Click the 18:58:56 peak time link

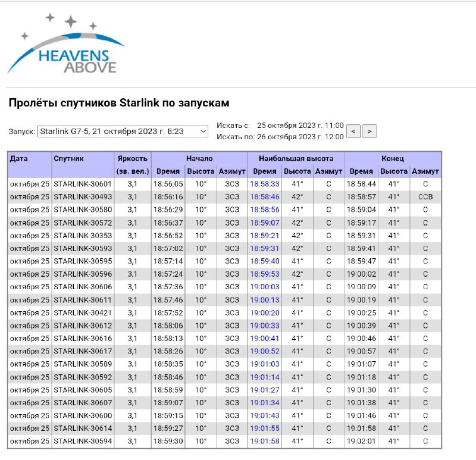point(265,210)
